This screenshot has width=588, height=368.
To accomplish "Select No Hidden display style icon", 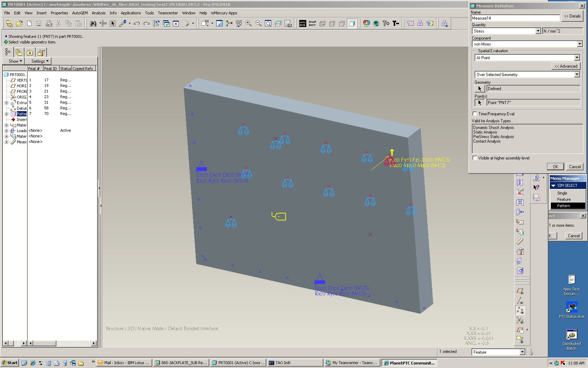I will pos(342,23).
